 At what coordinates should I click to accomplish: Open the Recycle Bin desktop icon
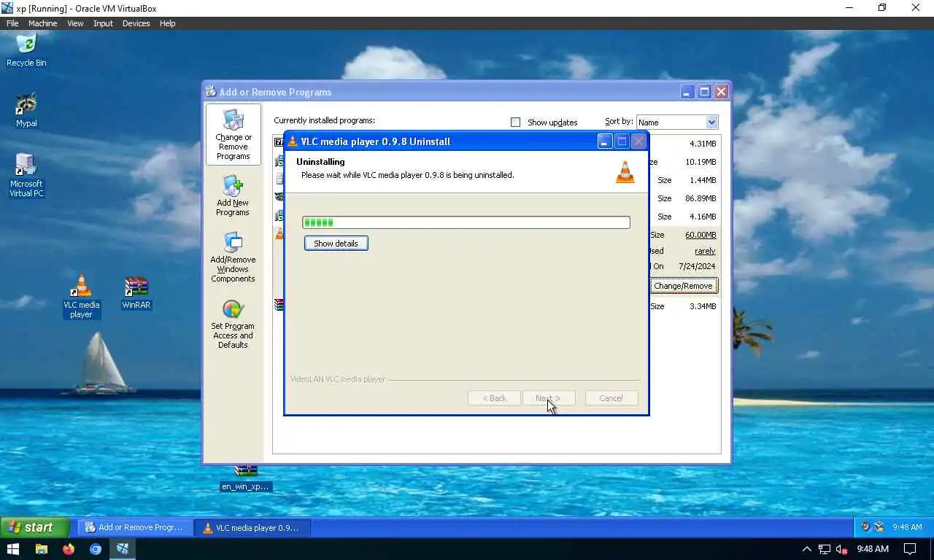[x=26, y=49]
